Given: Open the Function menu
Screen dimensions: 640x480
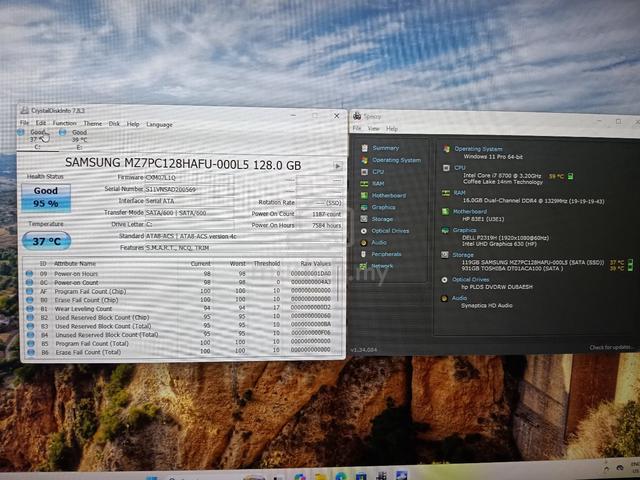Looking at the screenshot, I should [64, 123].
